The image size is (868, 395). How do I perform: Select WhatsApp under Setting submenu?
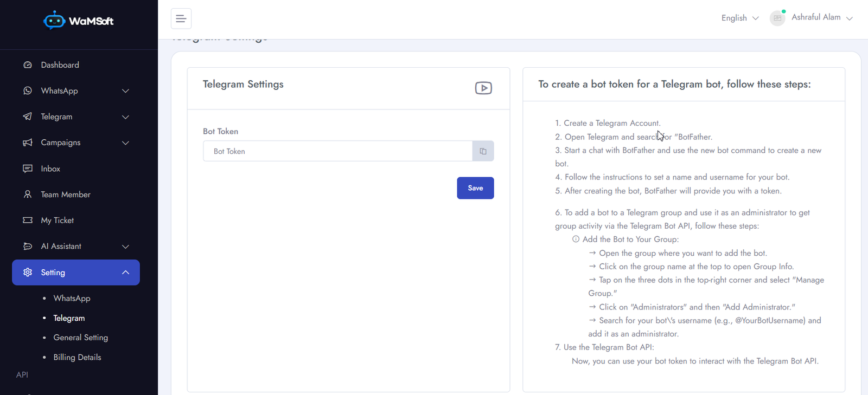pyautogui.click(x=72, y=299)
